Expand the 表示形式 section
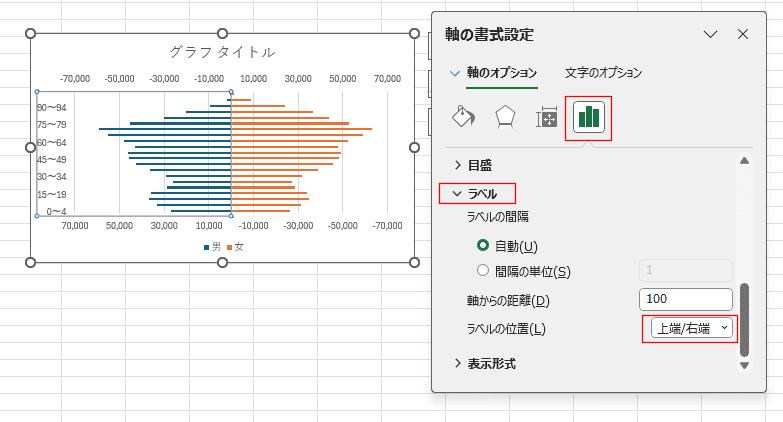783x422 pixels. pos(490,363)
